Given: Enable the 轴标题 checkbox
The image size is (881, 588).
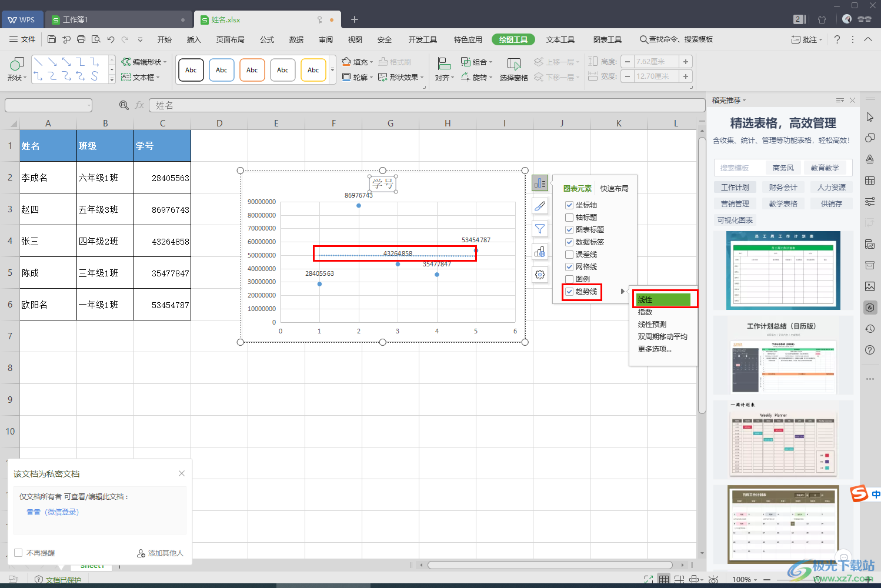Looking at the screenshot, I should 569,218.
